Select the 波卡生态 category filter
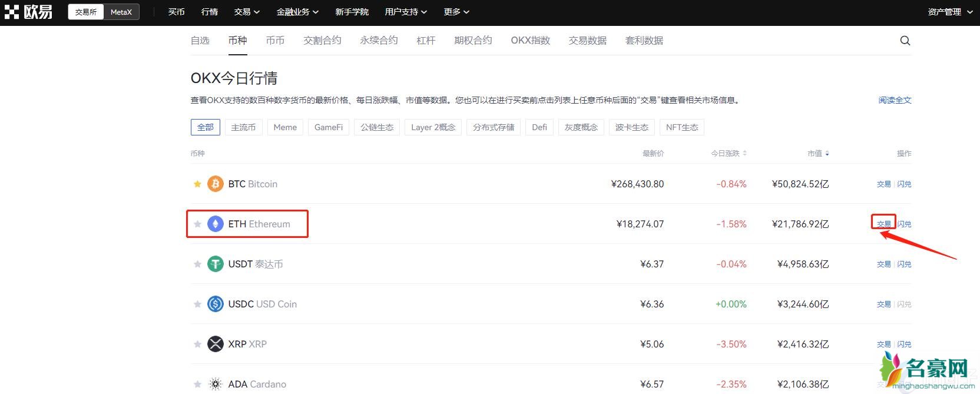Image resolution: width=980 pixels, height=394 pixels. [632, 127]
